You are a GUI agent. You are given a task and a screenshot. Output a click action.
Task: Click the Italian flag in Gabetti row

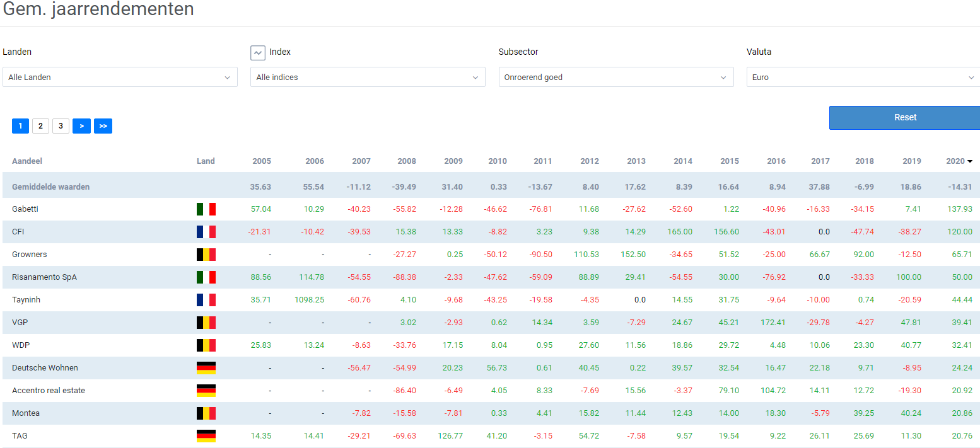[206, 209]
